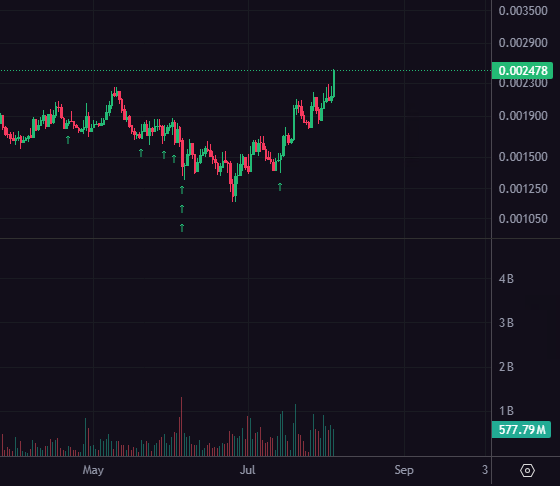
Task: Click the 0.001500 price axis label
Action: 523,157
